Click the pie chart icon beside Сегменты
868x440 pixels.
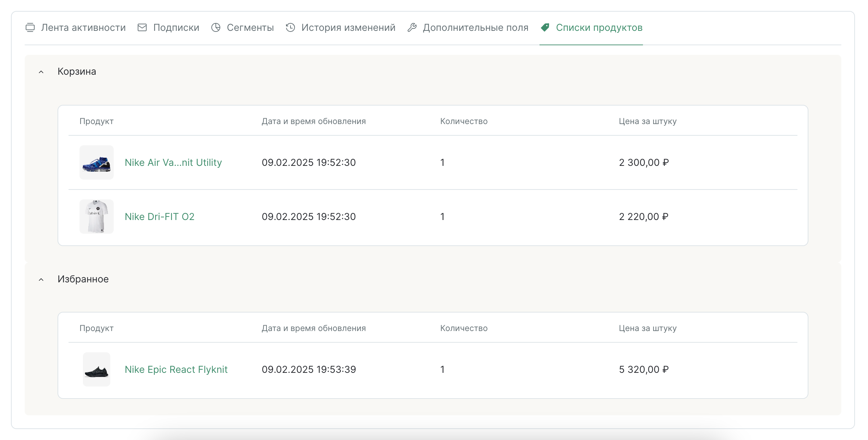[x=216, y=27]
